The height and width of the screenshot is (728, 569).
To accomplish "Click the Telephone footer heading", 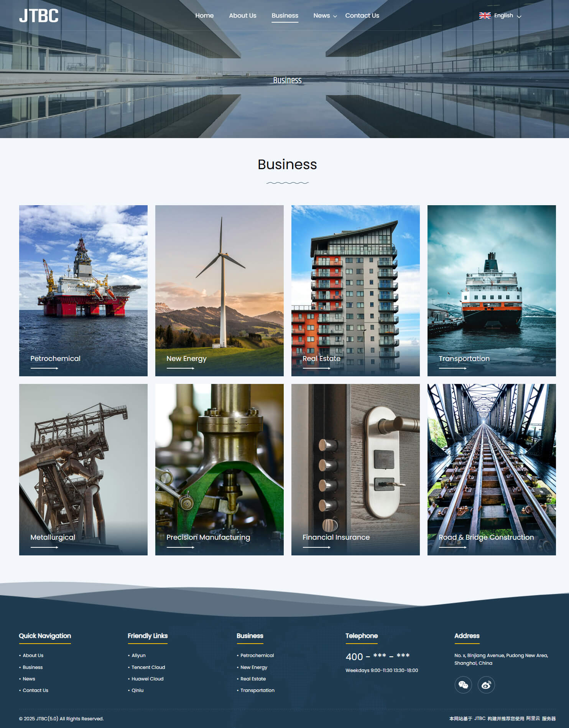I will pyautogui.click(x=362, y=636).
